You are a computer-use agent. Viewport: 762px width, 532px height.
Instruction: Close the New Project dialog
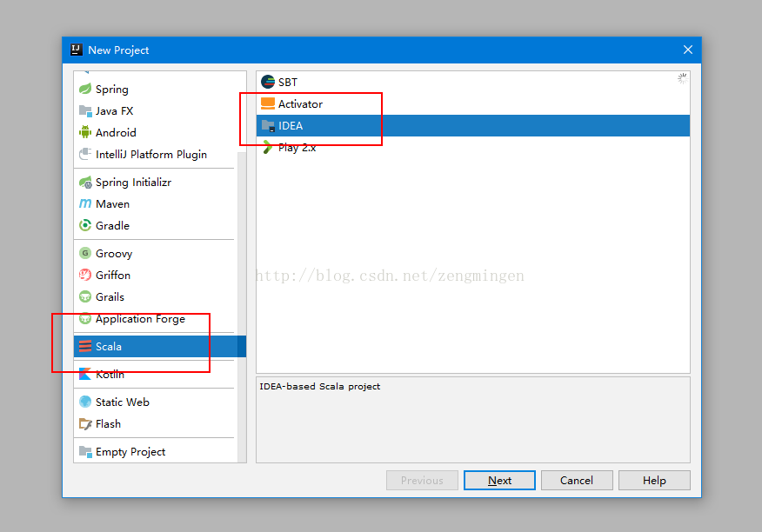688,50
